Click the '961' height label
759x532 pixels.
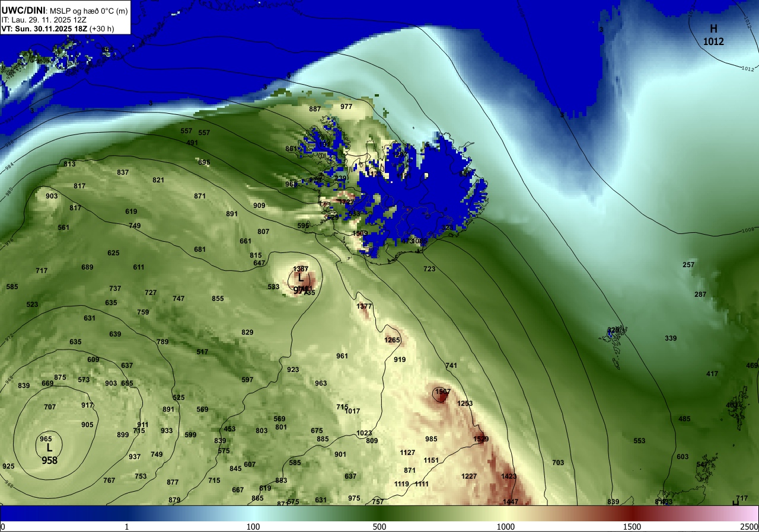coord(342,356)
